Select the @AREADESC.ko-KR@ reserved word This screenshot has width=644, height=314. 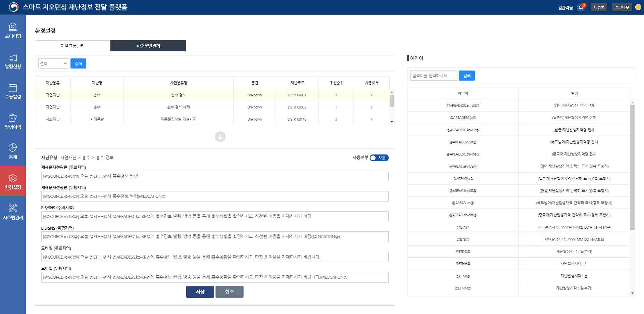[463, 130]
